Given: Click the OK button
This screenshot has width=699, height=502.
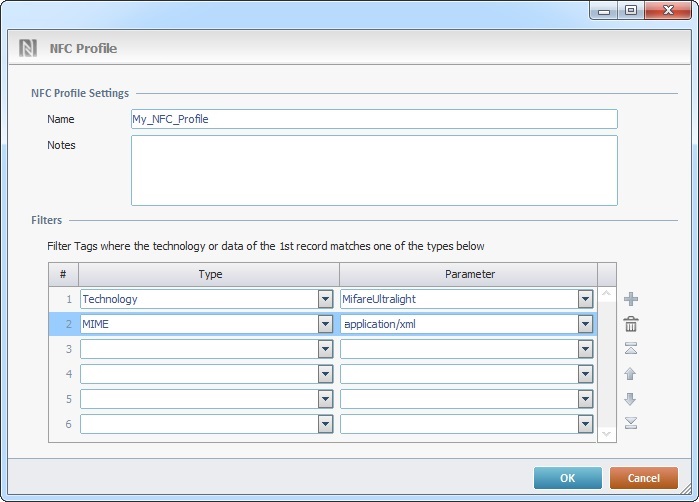Looking at the screenshot, I should click(x=567, y=478).
